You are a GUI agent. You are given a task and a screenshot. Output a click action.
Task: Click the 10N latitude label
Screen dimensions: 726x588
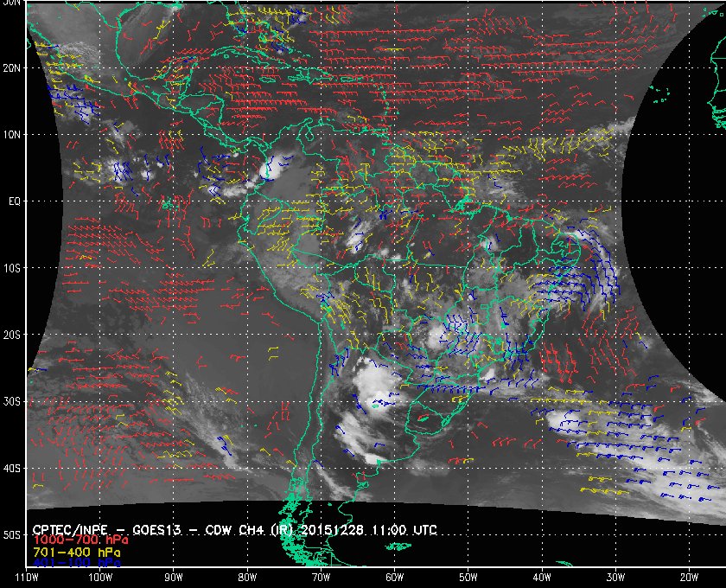pyautogui.click(x=11, y=135)
